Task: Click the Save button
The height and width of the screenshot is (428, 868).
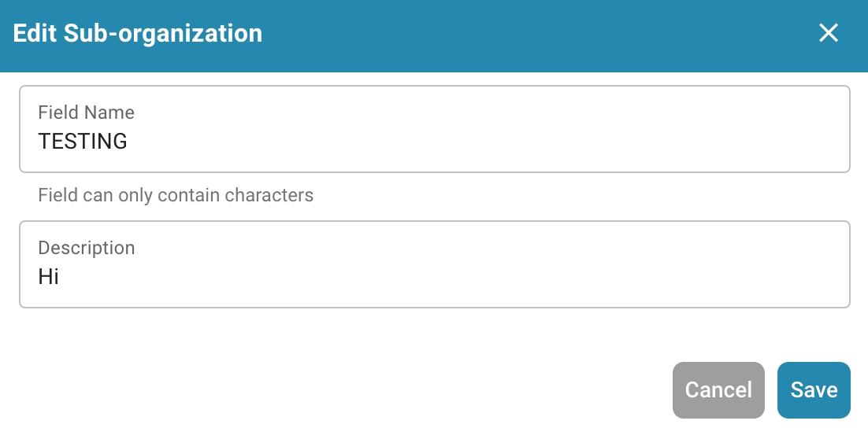Action: click(814, 390)
